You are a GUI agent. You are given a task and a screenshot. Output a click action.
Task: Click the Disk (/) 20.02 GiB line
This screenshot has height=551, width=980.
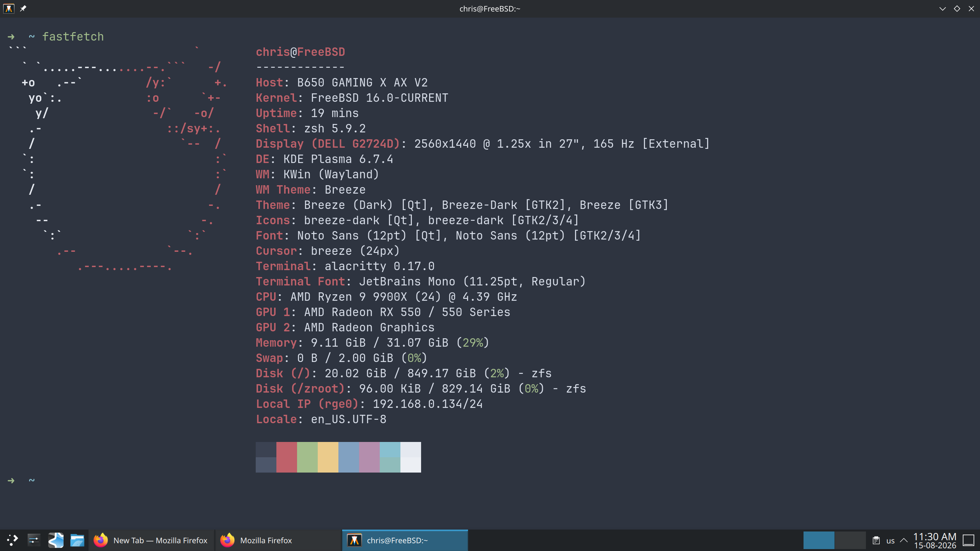[x=404, y=373]
